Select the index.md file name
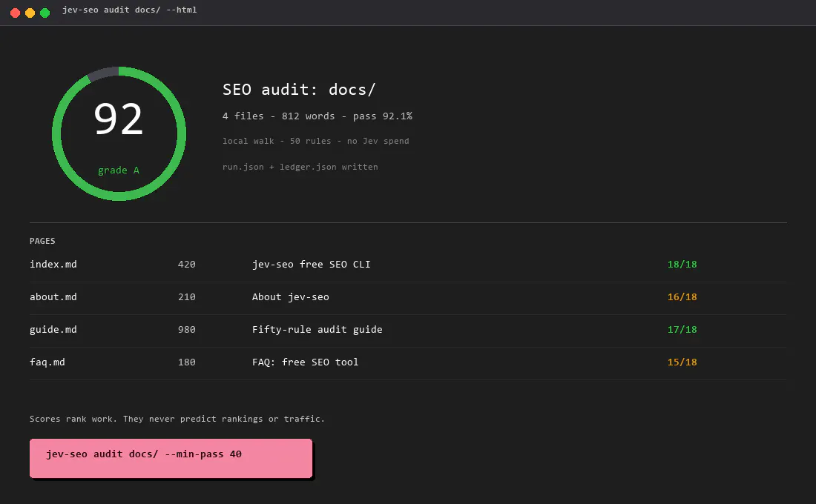 pos(53,264)
